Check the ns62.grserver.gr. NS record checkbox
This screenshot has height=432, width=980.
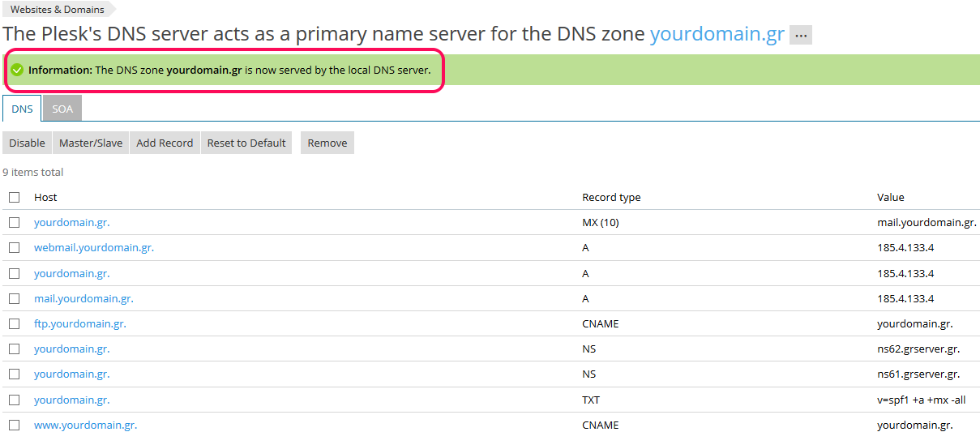[x=14, y=349]
